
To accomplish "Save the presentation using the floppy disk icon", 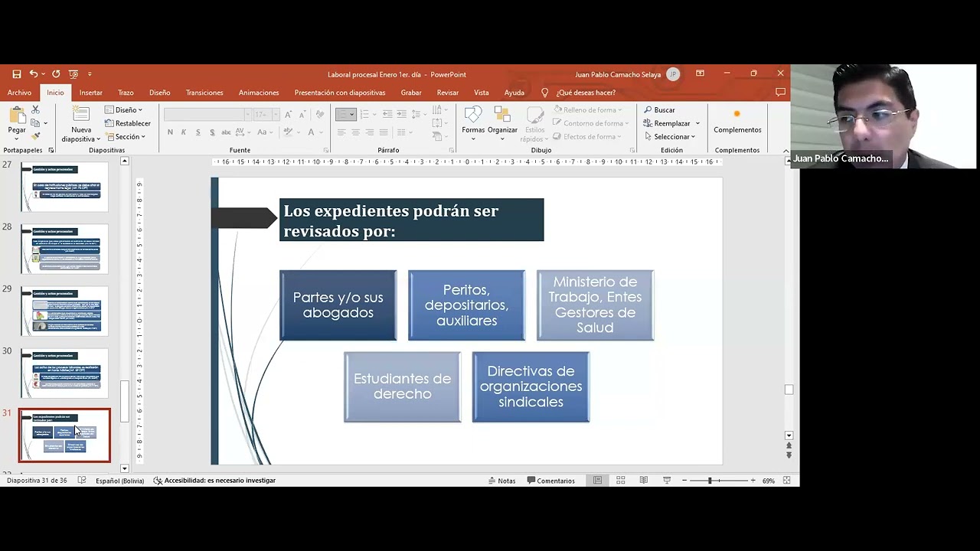I will 16,74.
